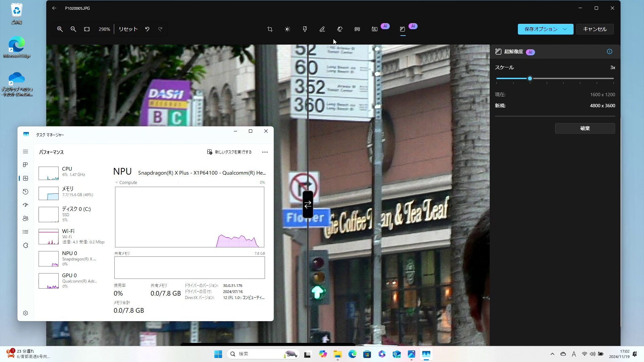Open the erase object tool
Viewport: 644px width, 362px height.
tap(340, 29)
